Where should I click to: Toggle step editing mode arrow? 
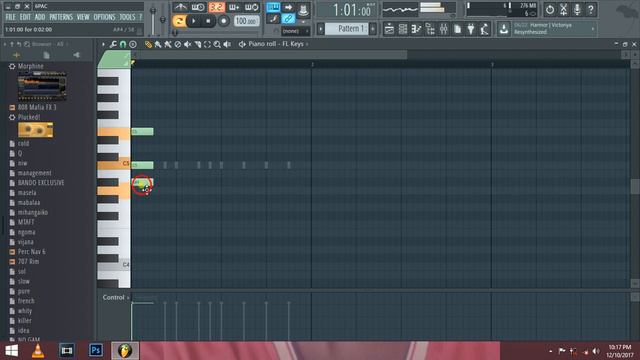click(288, 7)
